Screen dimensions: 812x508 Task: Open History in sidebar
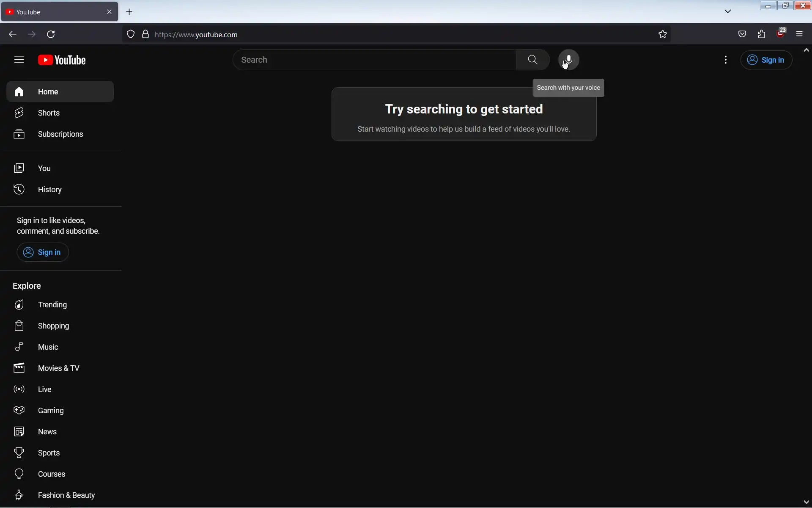click(x=49, y=190)
